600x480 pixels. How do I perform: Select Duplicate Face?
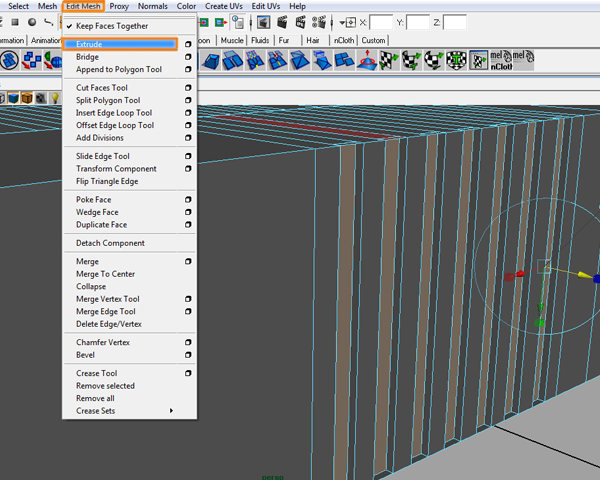101,225
